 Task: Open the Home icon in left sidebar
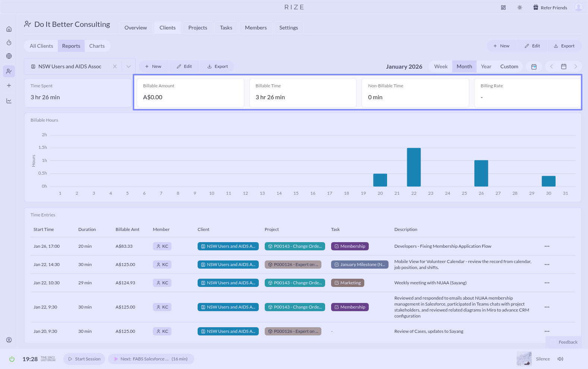click(9, 29)
